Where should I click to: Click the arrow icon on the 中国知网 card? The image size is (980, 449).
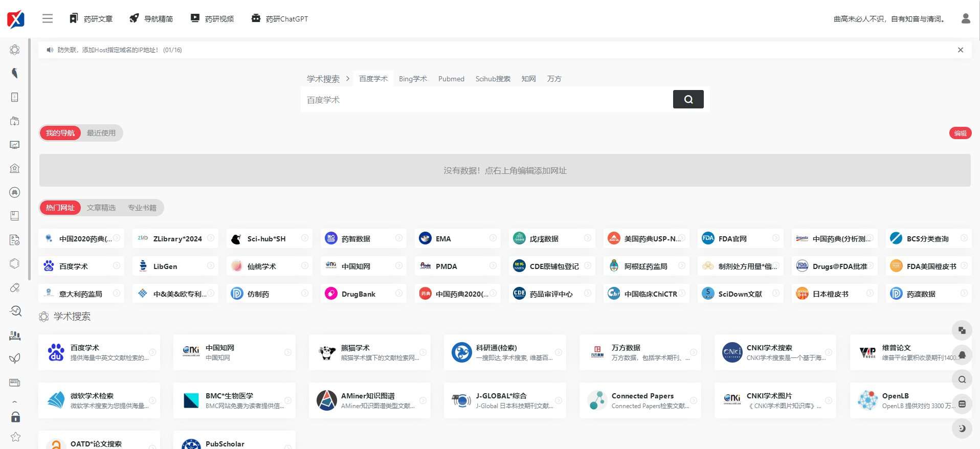point(287,352)
